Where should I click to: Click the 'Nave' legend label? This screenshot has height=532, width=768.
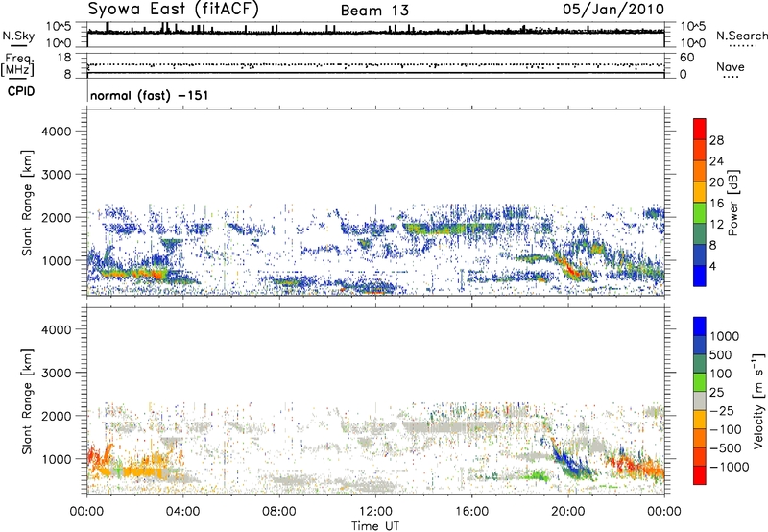coord(731,67)
